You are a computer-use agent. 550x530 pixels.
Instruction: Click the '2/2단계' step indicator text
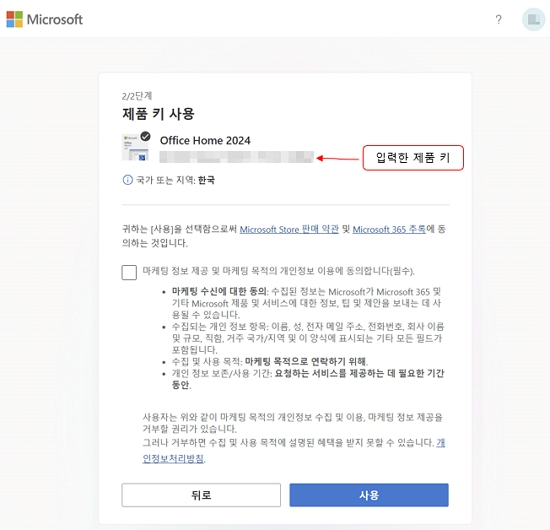(x=137, y=96)
